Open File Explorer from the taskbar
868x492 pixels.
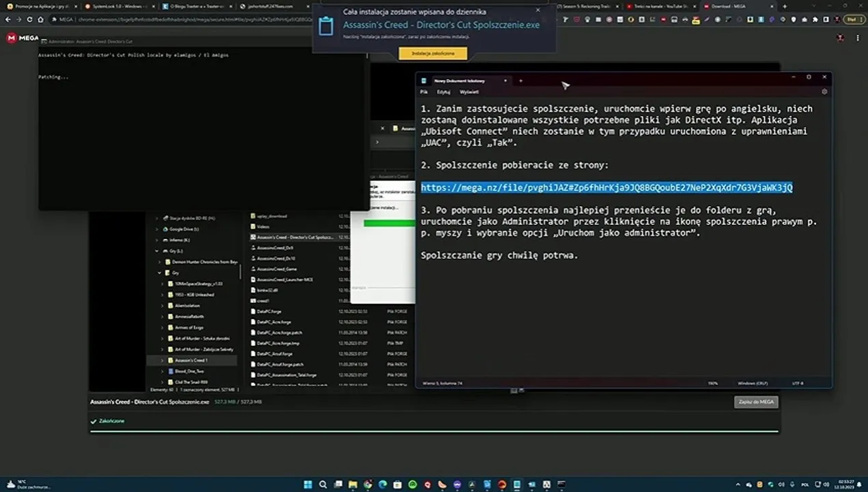click(353, 484)
